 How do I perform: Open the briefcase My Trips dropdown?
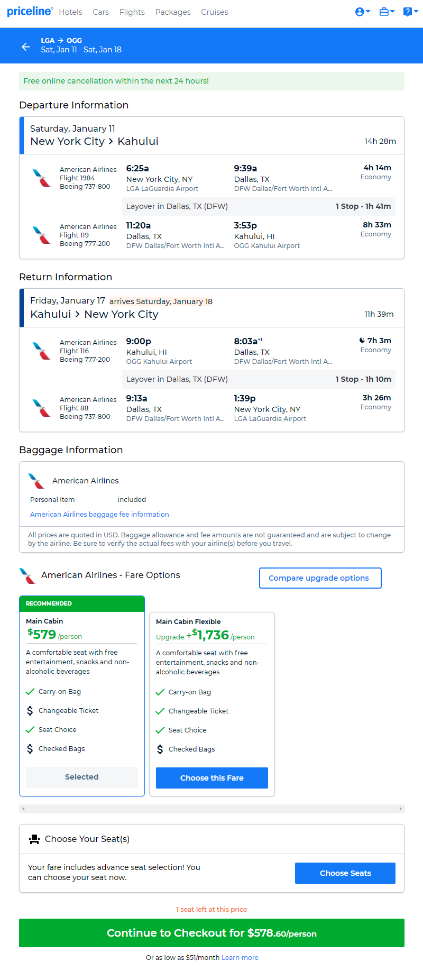point(387,12)
